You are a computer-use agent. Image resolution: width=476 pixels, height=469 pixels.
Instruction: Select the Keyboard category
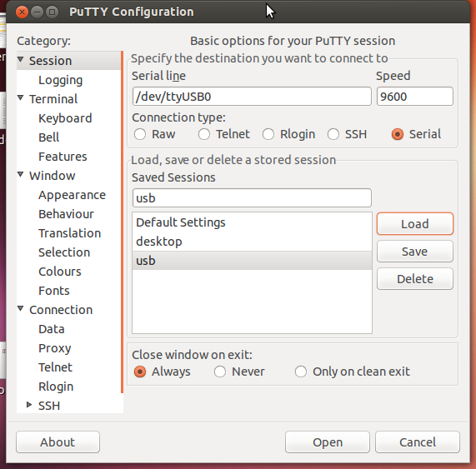65,118
